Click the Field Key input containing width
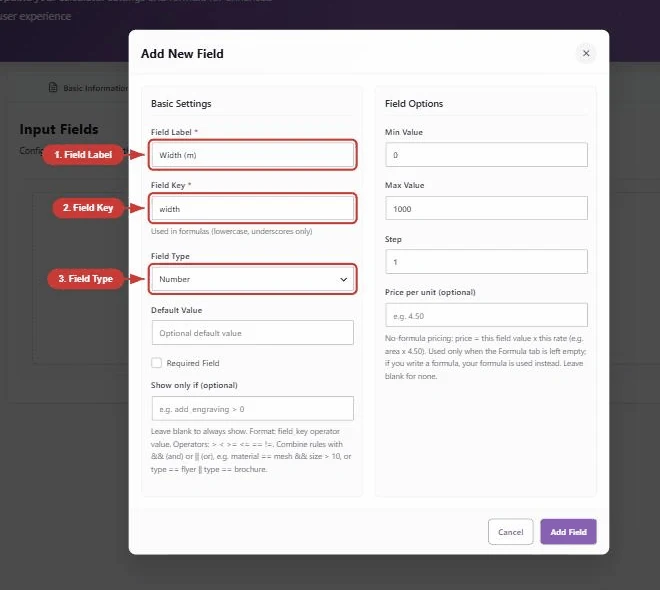Screen dimensions: 660x590 point(253,209)
